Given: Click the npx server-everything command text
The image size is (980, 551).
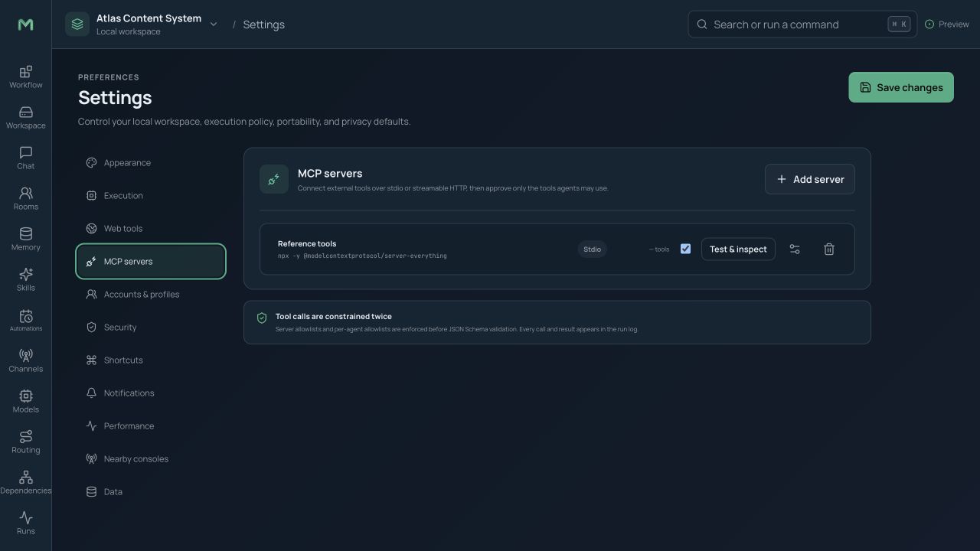Looking at the screenshot, I should [x=362, y=256].
